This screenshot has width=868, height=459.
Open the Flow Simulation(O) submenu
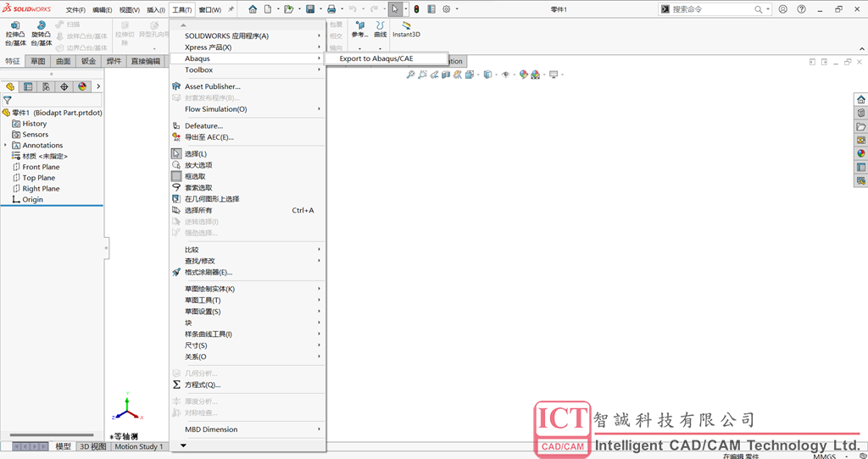(x=248, y=109)
